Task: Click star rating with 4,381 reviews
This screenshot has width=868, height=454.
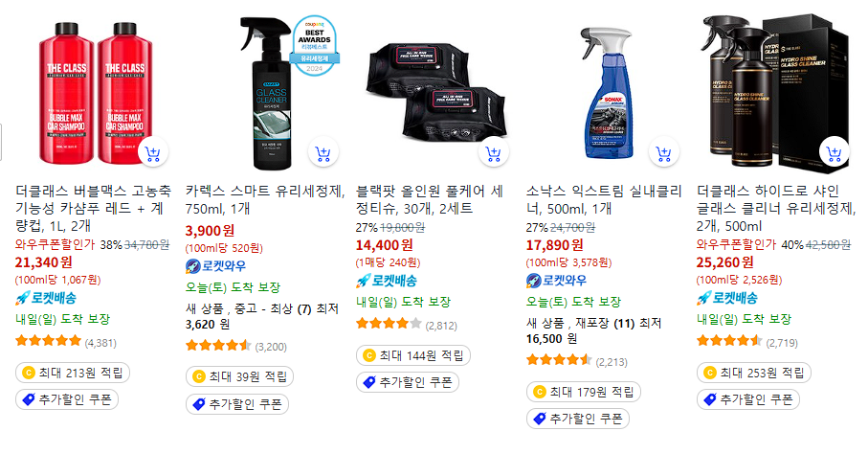Action: 66,342
